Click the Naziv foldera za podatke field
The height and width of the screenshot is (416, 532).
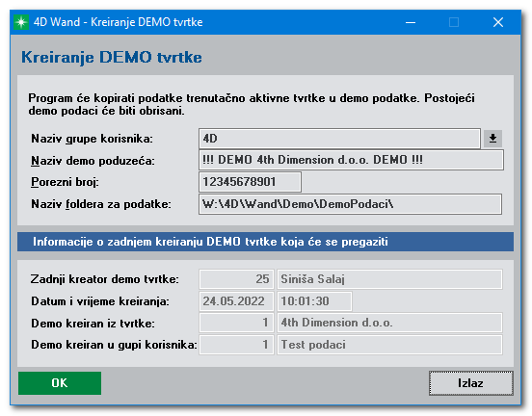coord(350,204)
